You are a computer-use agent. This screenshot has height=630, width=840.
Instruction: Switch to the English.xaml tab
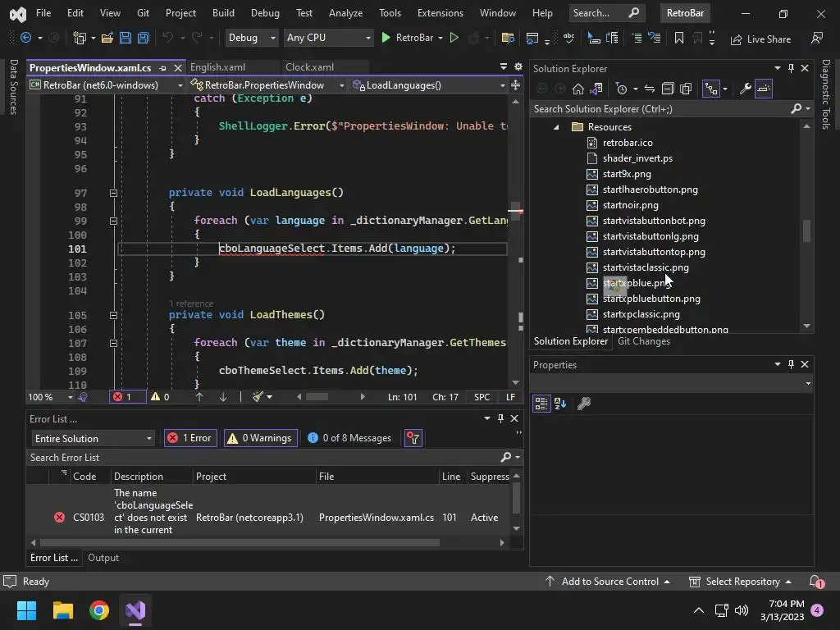(x=217, y=67)
